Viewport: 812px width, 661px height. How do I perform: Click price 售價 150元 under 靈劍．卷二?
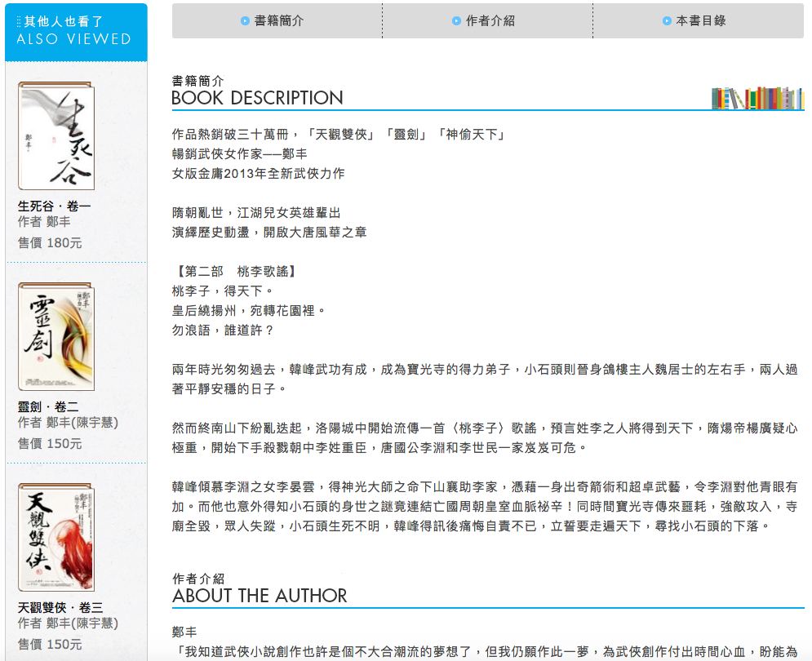coord(50,443)
